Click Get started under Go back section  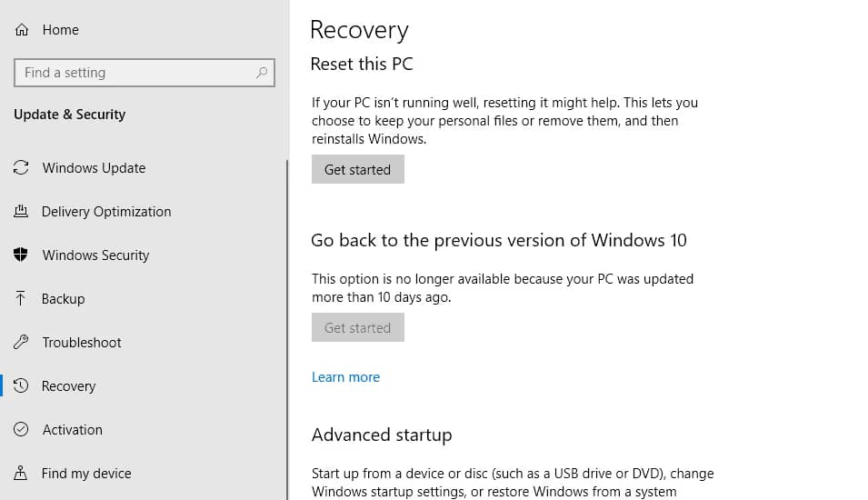click(357, 328)
